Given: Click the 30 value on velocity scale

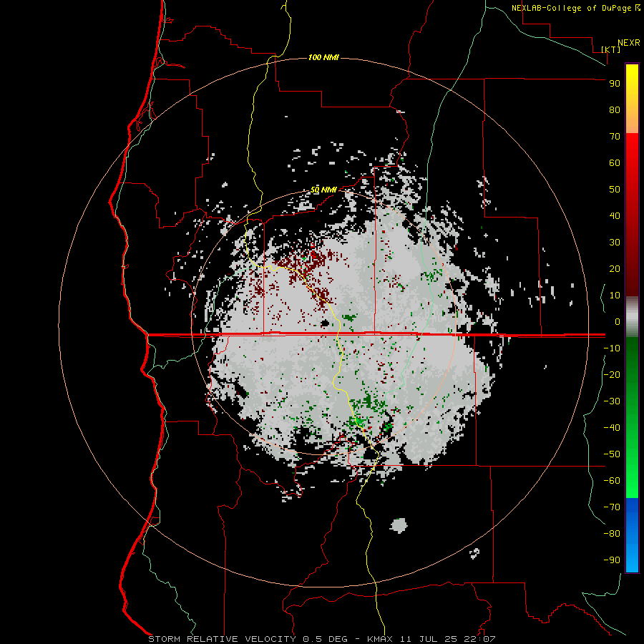Looking at the screenshot, I should 615,243.
